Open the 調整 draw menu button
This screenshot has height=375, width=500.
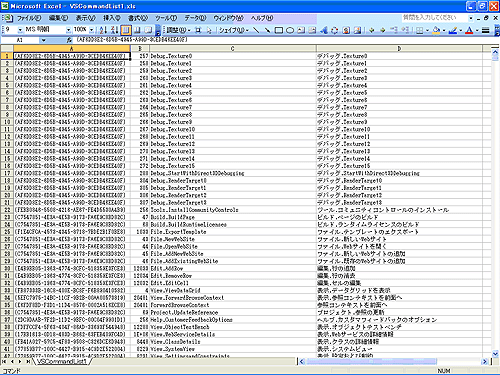[178, 30]
